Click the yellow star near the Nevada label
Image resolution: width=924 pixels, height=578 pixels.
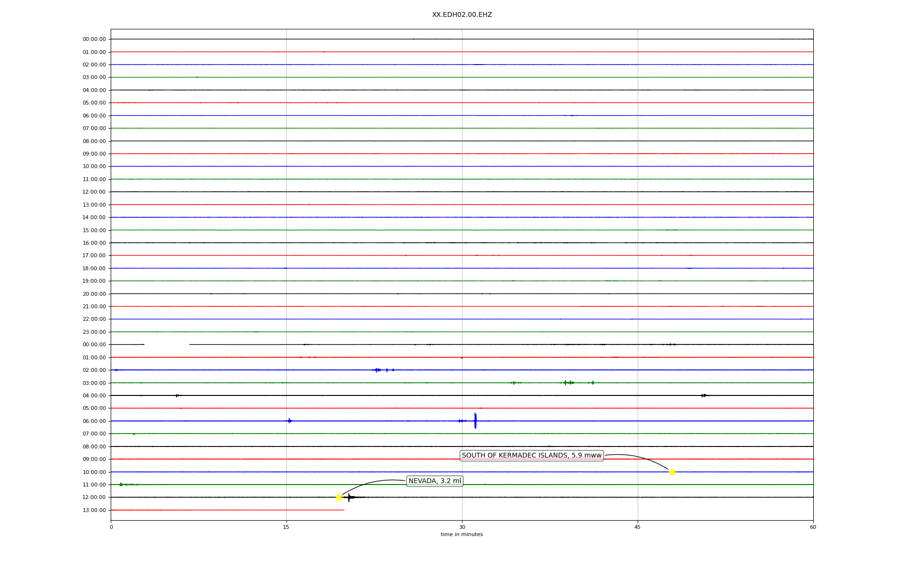(x=338, y=497)
